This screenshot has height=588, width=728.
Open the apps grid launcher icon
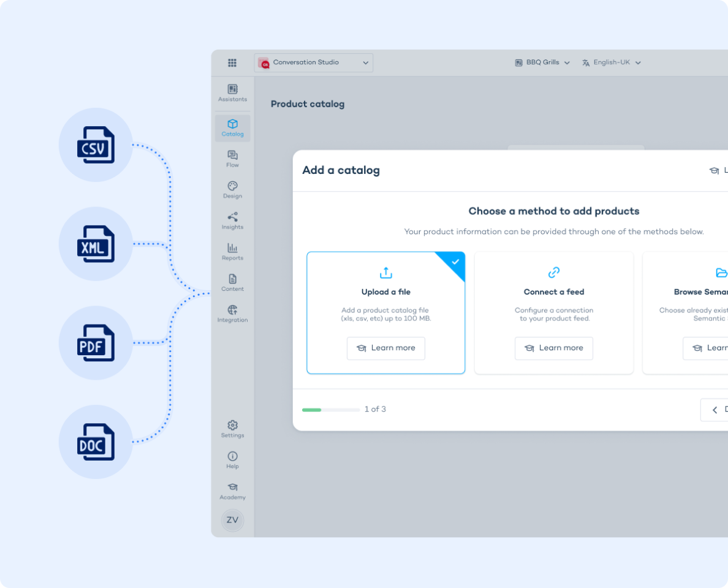pos(232,62)
